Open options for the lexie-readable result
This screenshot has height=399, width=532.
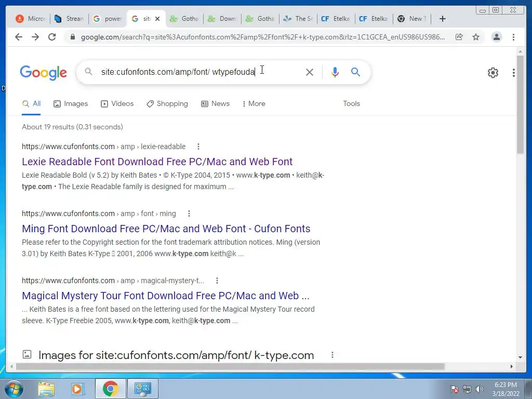pos(198,147)
